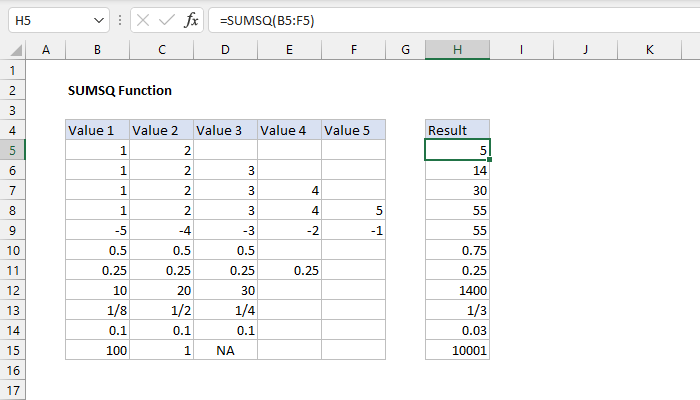700x400 pixels.
Task: Click cell with value -1
Action: (x=354, y=230)
